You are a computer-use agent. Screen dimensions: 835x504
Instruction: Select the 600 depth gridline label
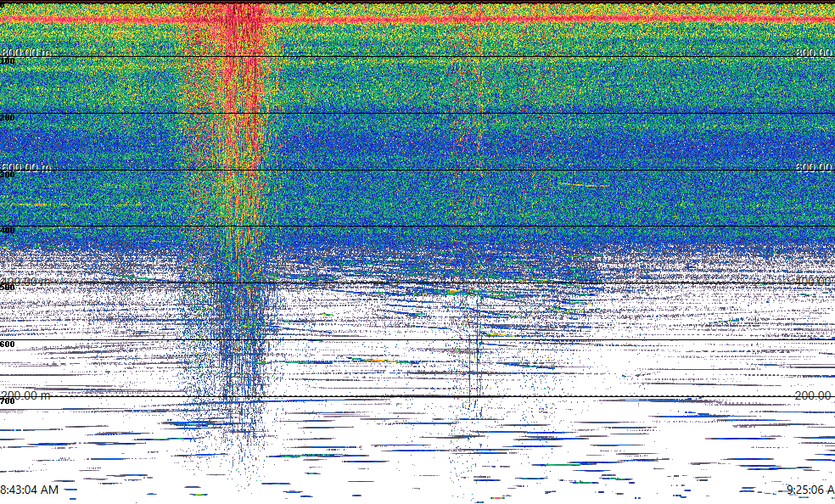click(8, 344)
